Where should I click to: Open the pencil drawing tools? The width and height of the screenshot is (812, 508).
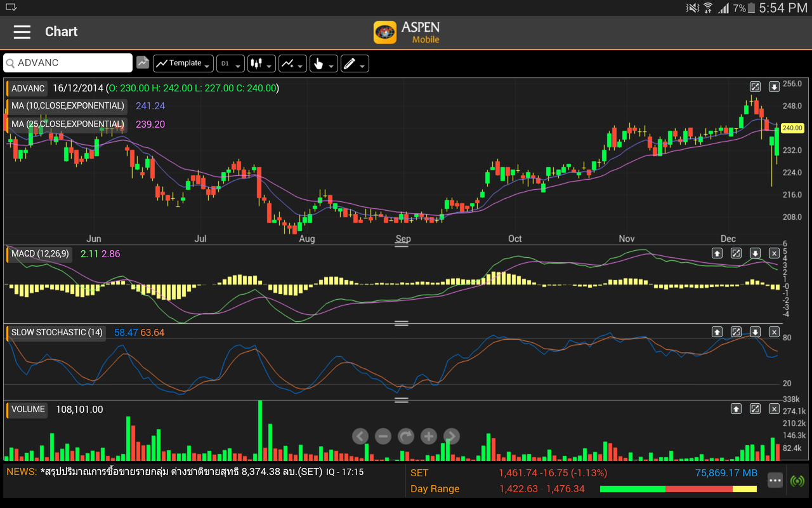[x=355, y=63]
